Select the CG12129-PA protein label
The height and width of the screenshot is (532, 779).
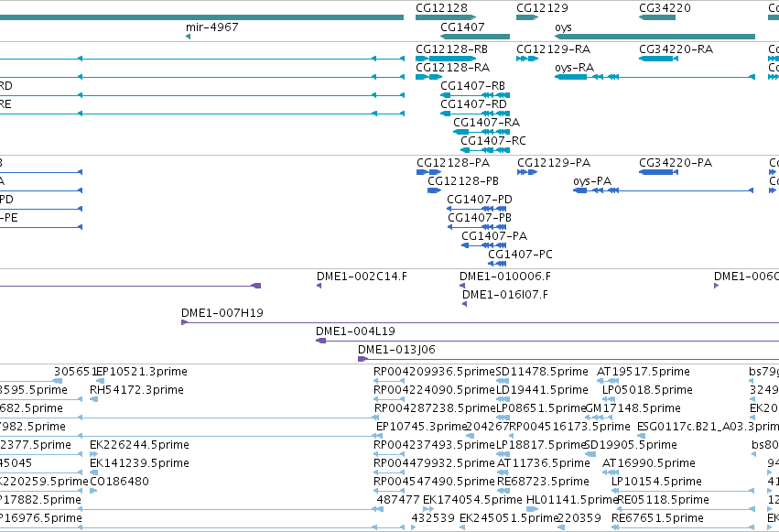pos(554,163)
